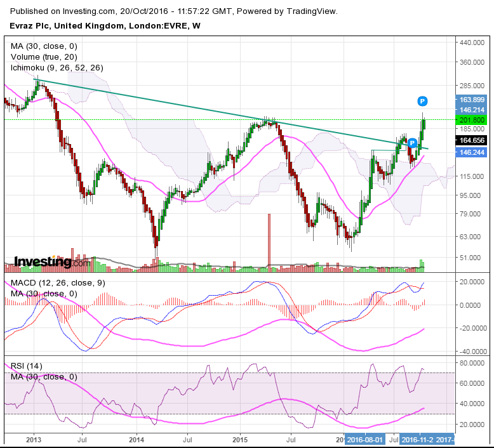
Task: Click the MA label in the MACD pane
Action: click(x=44, y=293)
